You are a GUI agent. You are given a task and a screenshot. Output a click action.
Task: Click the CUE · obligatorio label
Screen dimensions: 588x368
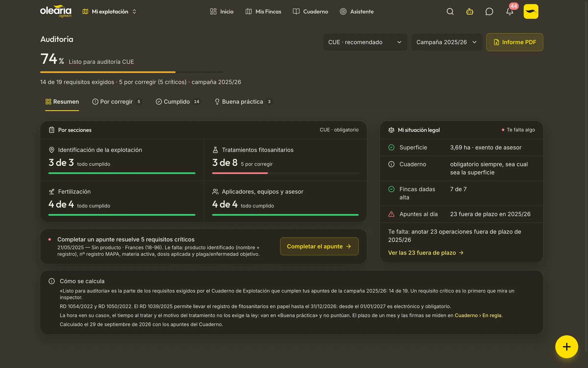point(339,130)
